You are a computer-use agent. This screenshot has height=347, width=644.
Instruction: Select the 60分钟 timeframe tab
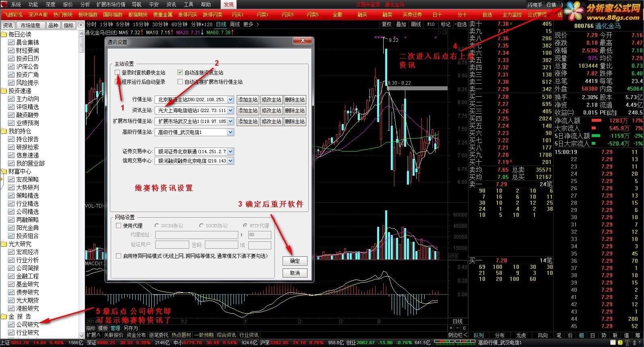point(180,25)
